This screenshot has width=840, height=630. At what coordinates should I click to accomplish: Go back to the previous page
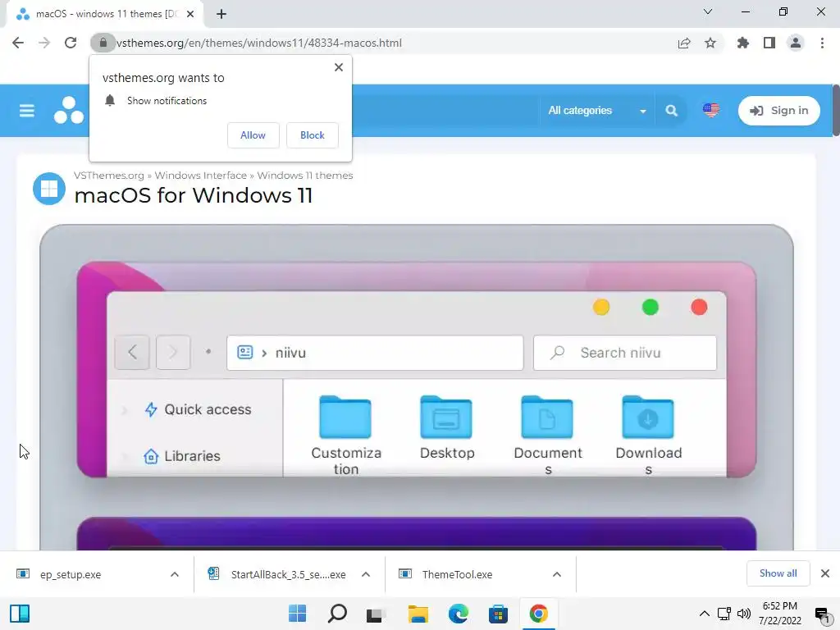tap(18, 43)
